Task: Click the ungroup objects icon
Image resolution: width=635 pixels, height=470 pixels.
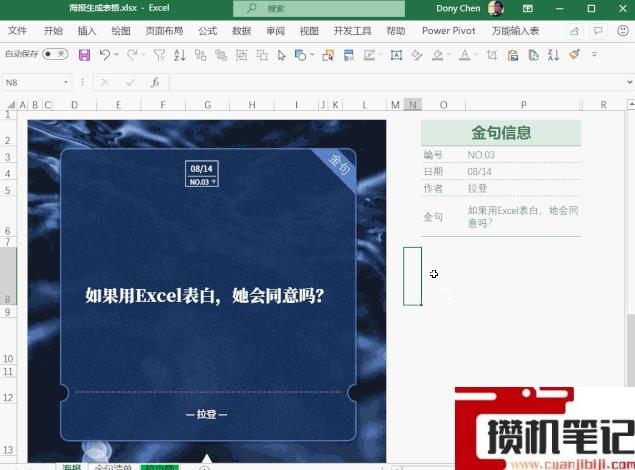Action: pyautogui.click(x=262, y=55)
